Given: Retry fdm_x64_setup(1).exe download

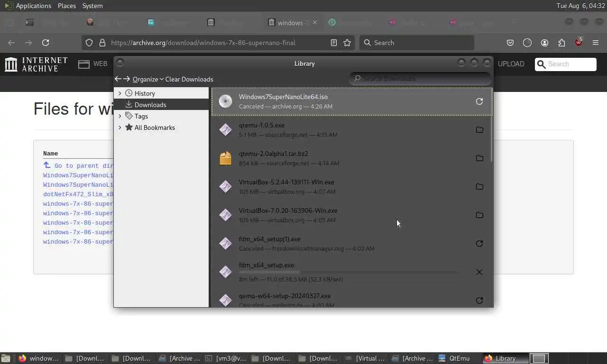Looking at the screenshot, I should point(479,244).
